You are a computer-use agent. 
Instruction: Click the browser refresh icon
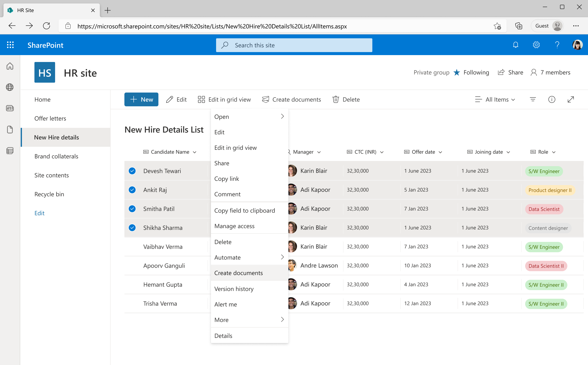pyautogui.click(x=46, y=26)
